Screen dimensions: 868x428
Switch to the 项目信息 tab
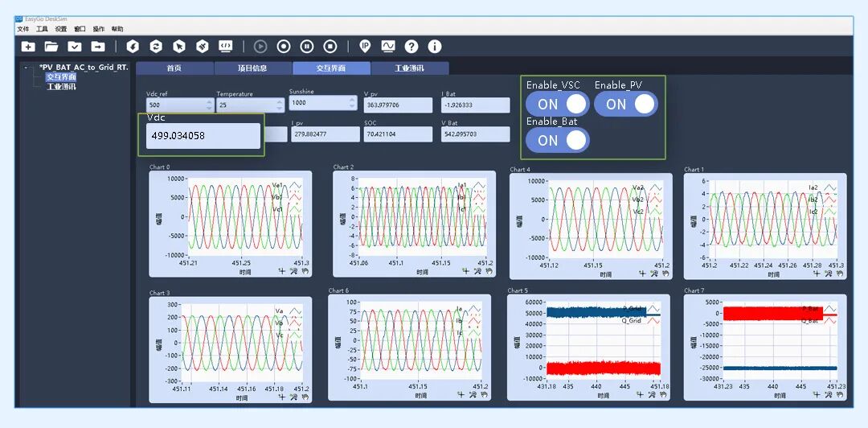[x=252, y=68]
